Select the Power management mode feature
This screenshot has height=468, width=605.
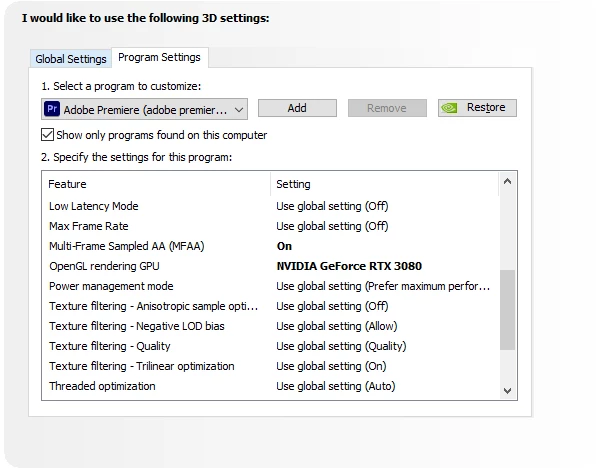(111, 286)
